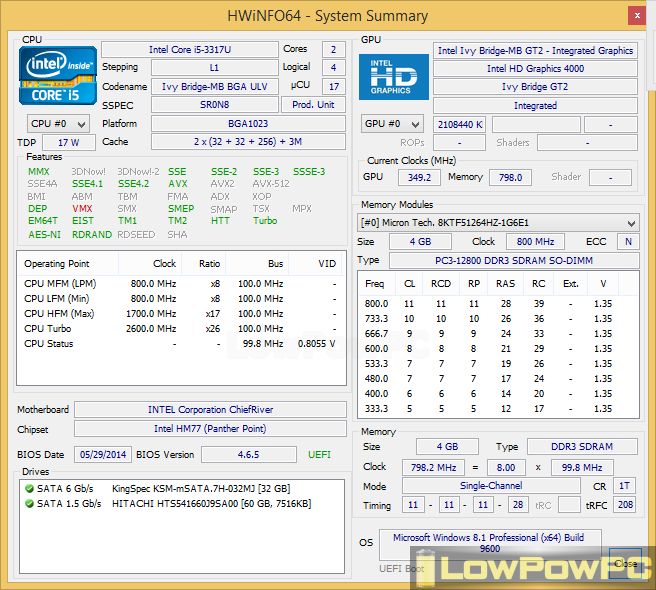Image resolution: width=656 pixels, height=590 pixels.
Task: Select the CPU HFM (Max) row
Action: pos(181,313)
